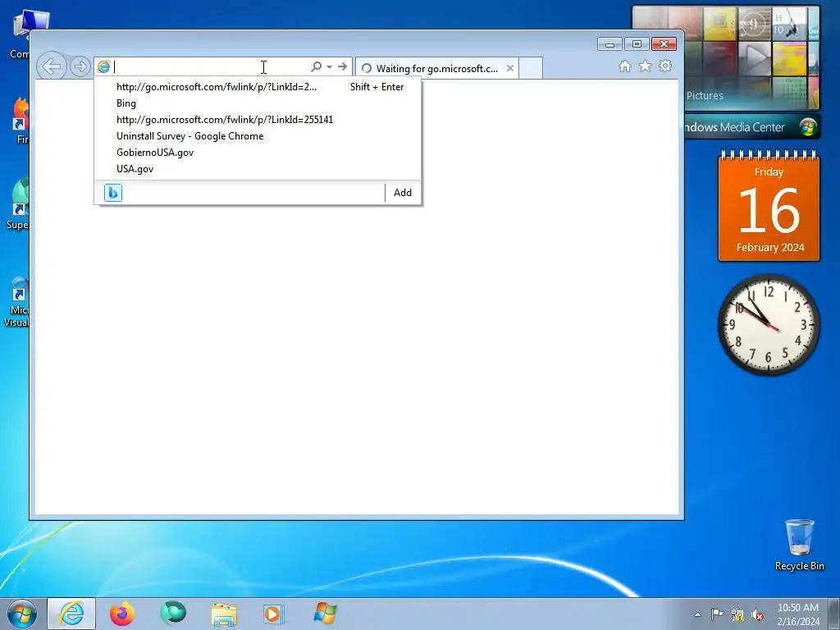Screen dimensions: 840x630
Task: Select first suggestion ending with LinkId=2...
Action: [258, 87]
